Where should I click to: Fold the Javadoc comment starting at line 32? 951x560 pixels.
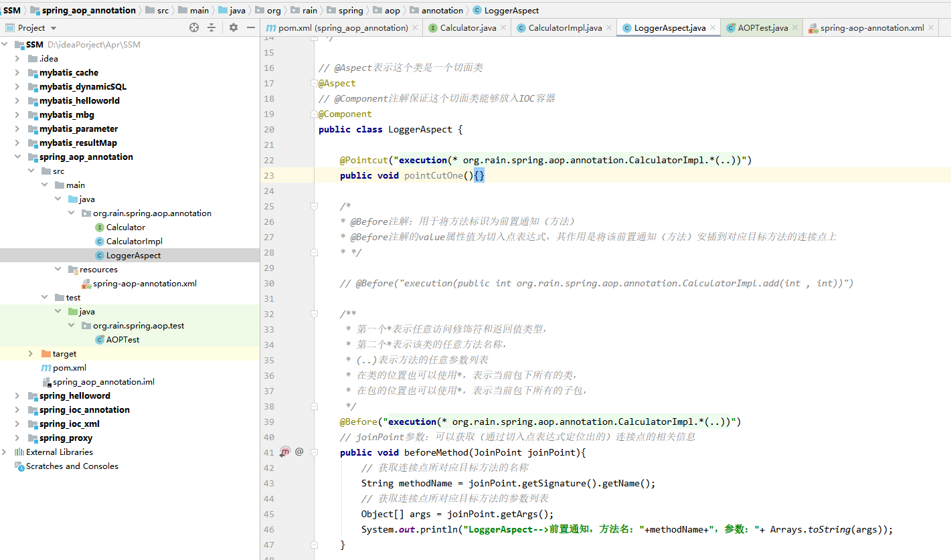pos(313,314)
